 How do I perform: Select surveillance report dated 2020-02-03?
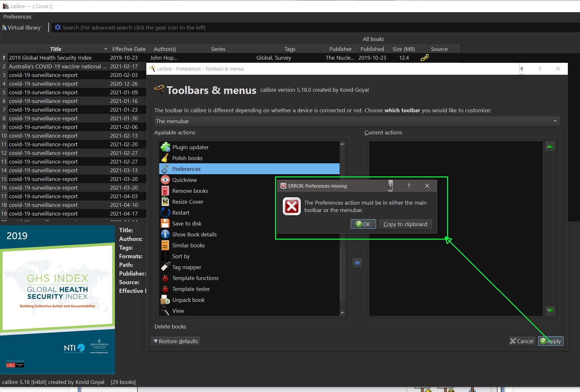73,75
